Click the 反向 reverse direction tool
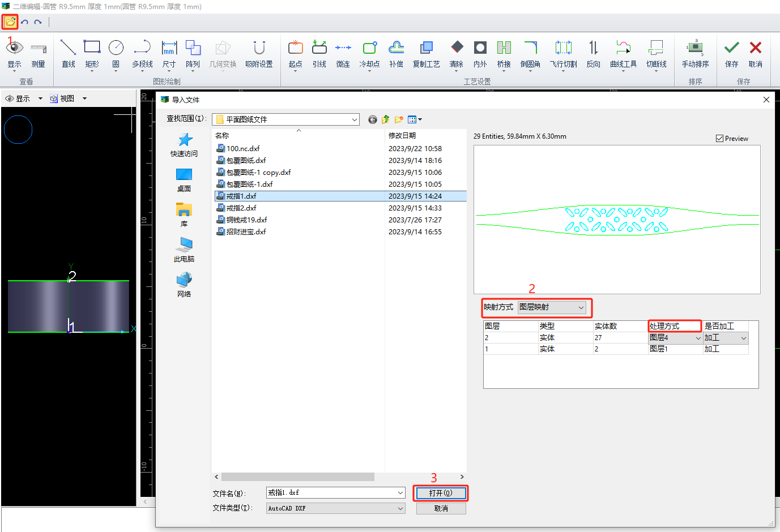 [x=594, y=55]
